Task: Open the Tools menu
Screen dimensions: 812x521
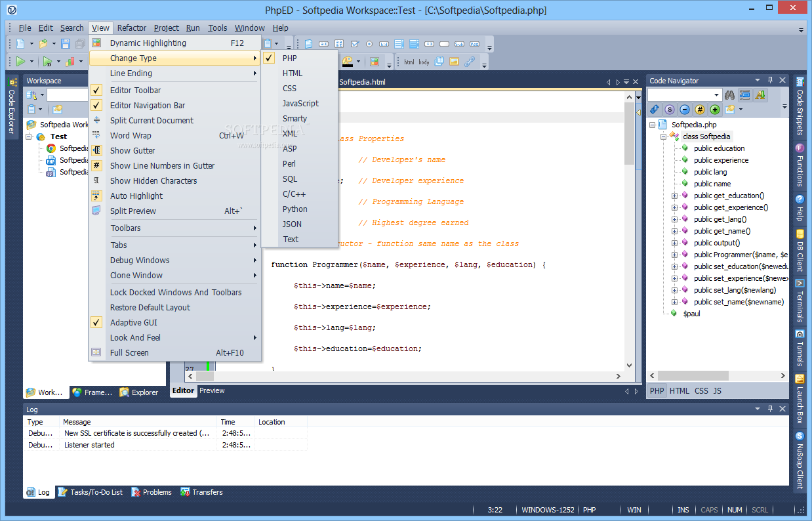Action: (217, 28)
